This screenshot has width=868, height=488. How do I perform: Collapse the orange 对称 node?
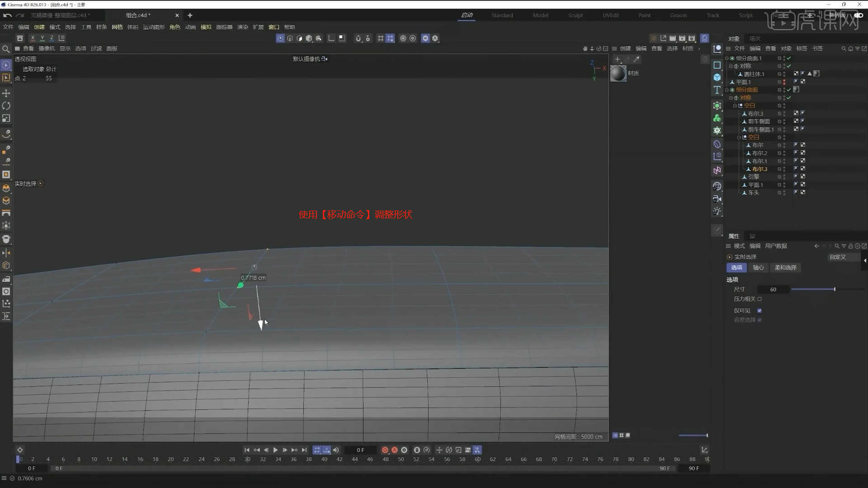[x=731, y=98]
